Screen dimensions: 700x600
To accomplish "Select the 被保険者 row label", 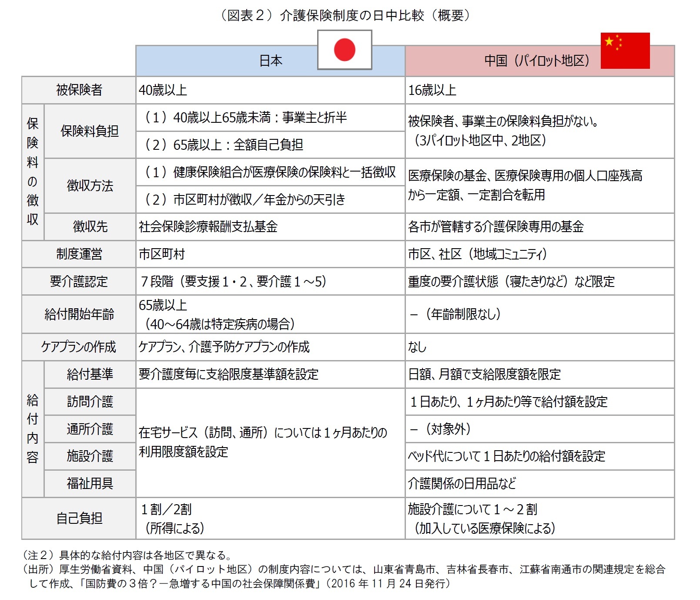I will point(79,90).
